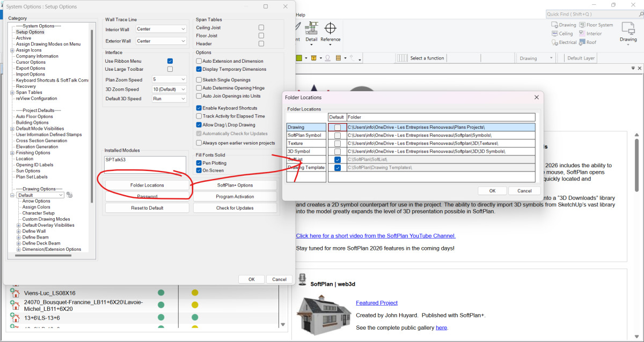Click Reset to Default button
Image resolution: width=644 pixels, height=342 pixels.
tap(147, 207)
